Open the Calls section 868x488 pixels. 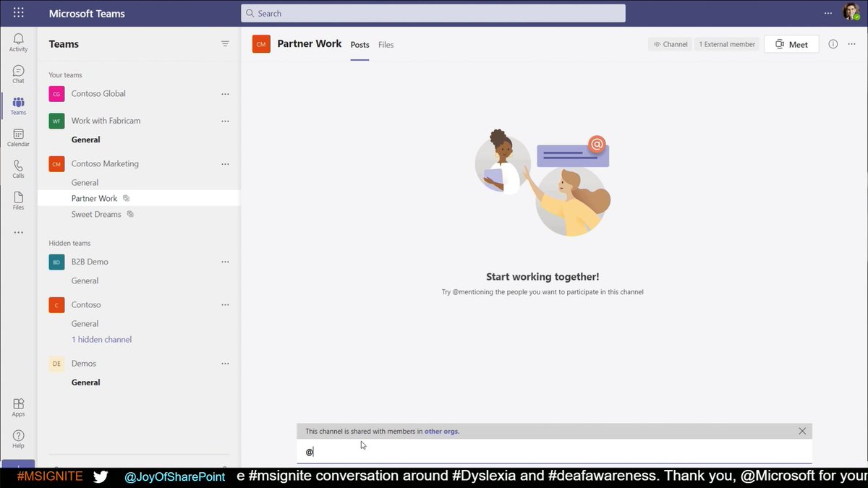18,168
